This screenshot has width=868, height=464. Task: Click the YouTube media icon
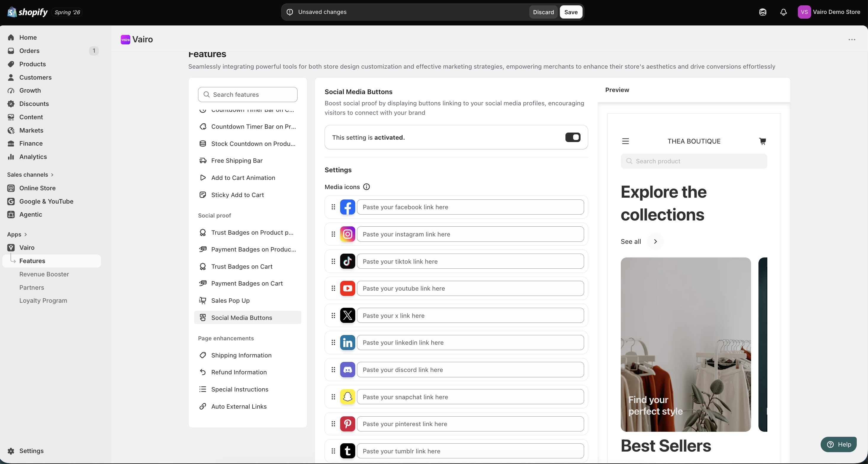point(347,288)
